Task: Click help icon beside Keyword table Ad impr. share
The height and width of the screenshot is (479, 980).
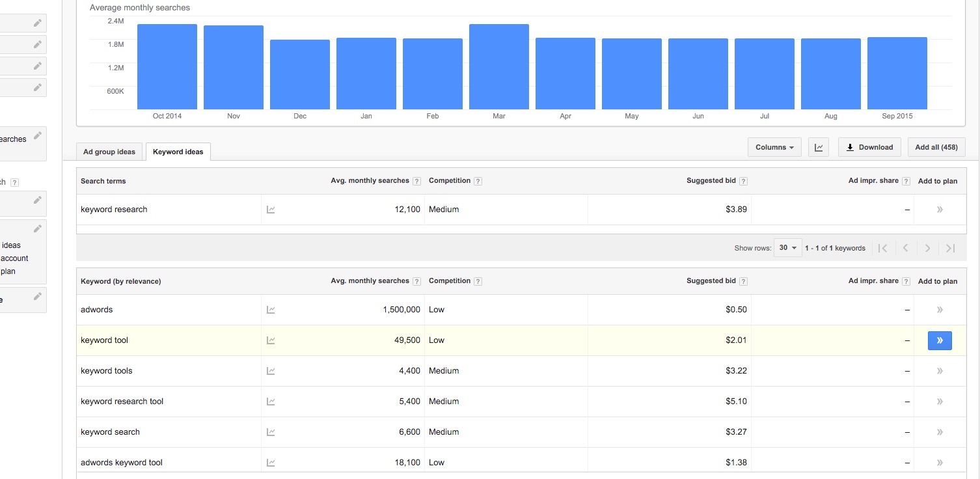Action: click(906, 282)
